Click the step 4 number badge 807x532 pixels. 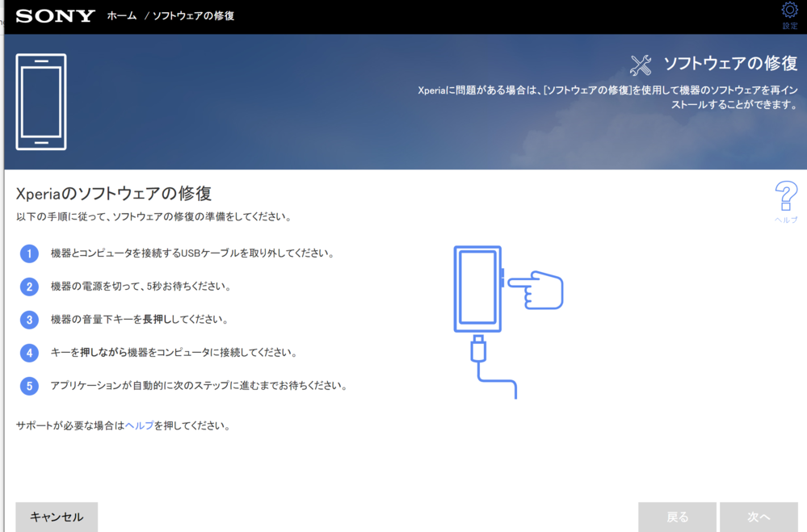point(29,353)
